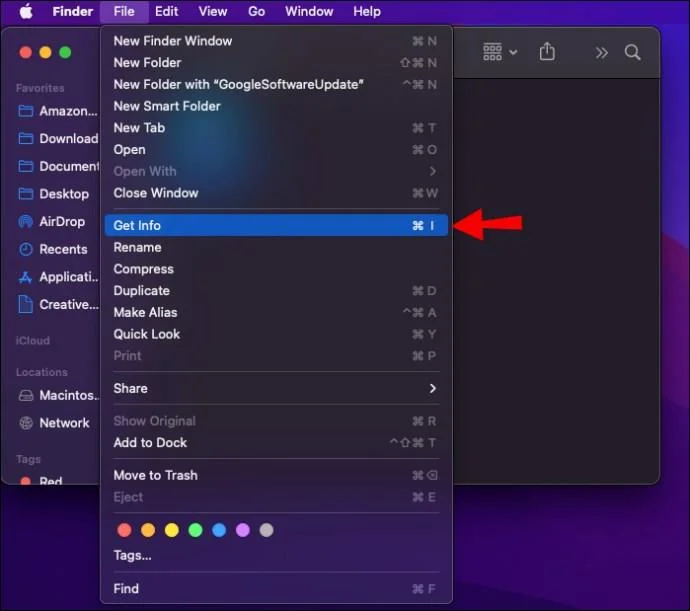Choose Find menu item

(x=276, y=589)
